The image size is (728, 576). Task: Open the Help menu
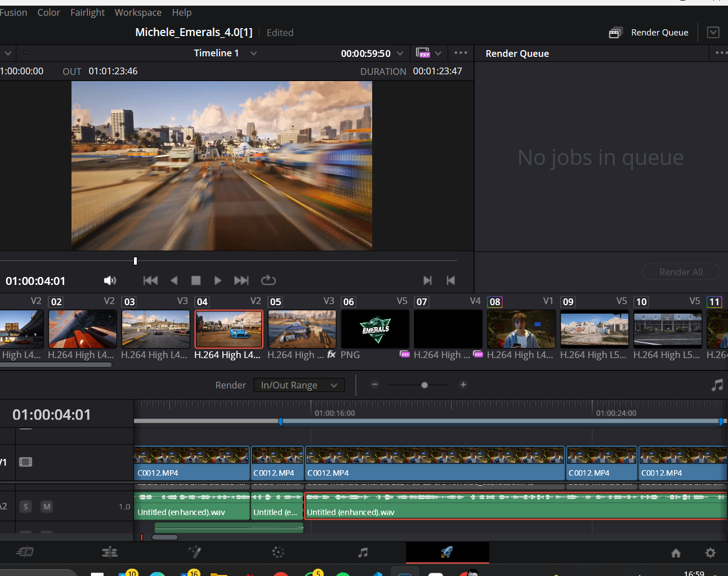(x=181, y=12)
